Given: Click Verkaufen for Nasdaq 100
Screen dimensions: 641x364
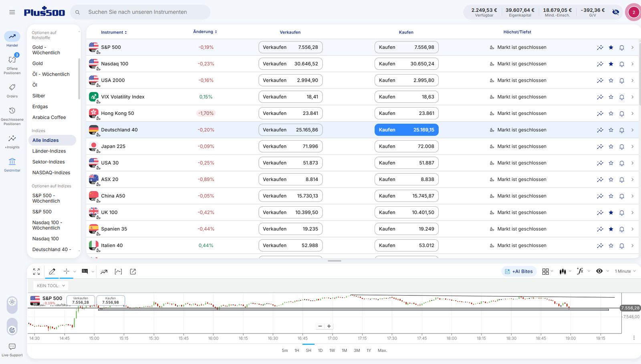Looking at the screenshot, I should (x=290, y=64).
